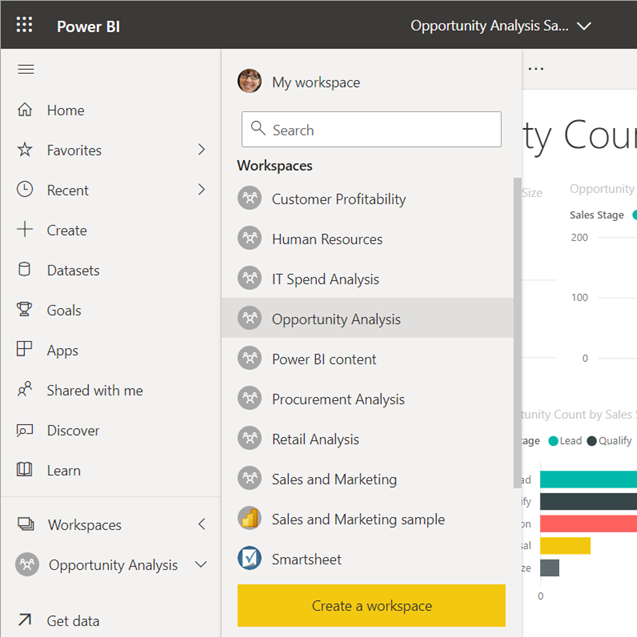Click the Workspaces stacked-windows icon
637x637 pixels.
click(26, 524)
